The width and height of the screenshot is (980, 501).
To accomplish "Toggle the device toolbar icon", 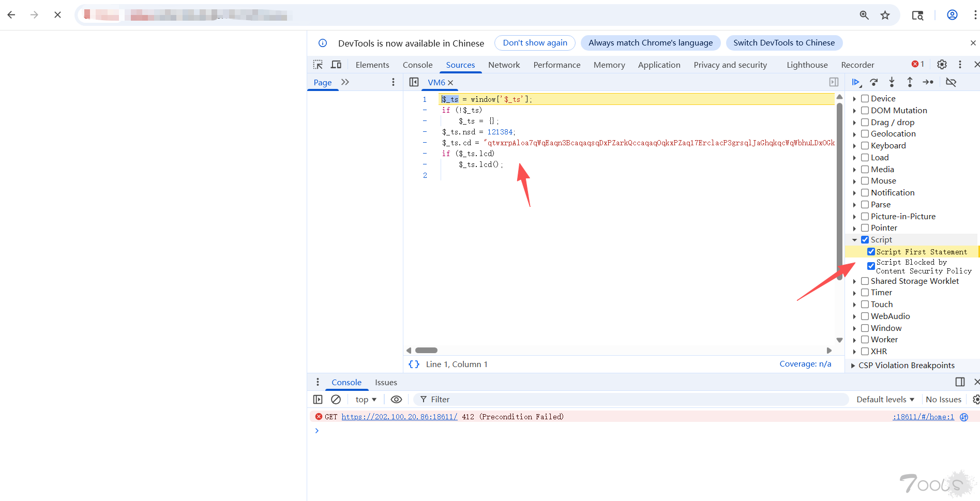I will pyautogui.click(x=336, y=65).
